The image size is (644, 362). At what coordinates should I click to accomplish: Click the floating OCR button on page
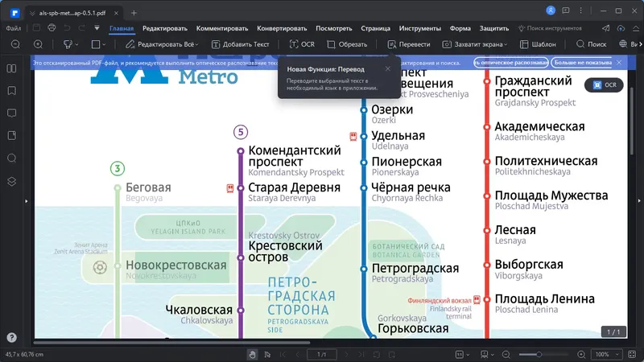coord(605,85)
